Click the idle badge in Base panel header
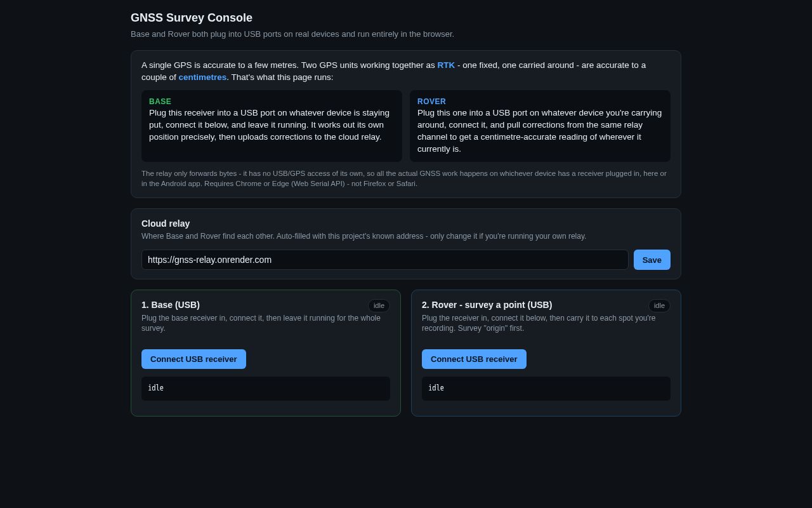This screenshot has width=812, height=508. (379, 305)
